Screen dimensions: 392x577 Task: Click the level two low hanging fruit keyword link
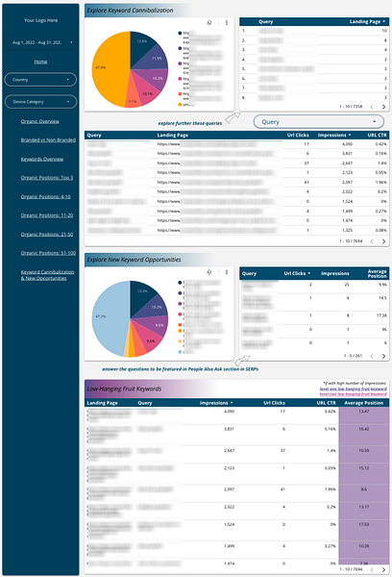[353, 394]
